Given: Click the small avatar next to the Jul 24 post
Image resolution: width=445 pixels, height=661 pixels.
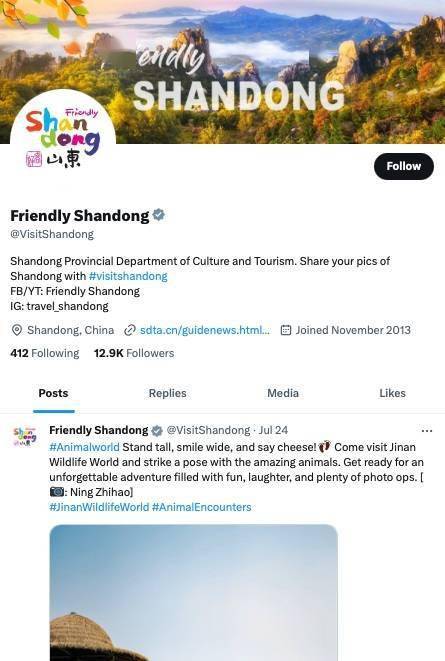Looking at the screenshot, I should [x=24, y=437].
